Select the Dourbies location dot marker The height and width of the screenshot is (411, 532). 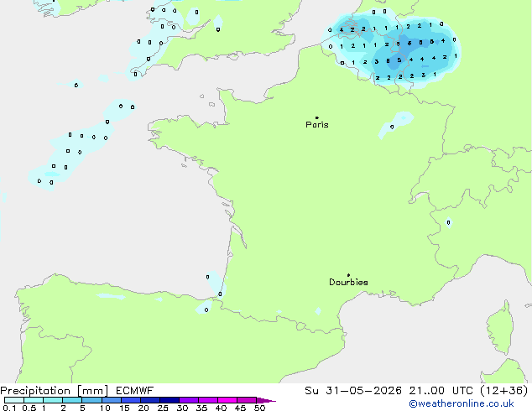click(348, 275)
